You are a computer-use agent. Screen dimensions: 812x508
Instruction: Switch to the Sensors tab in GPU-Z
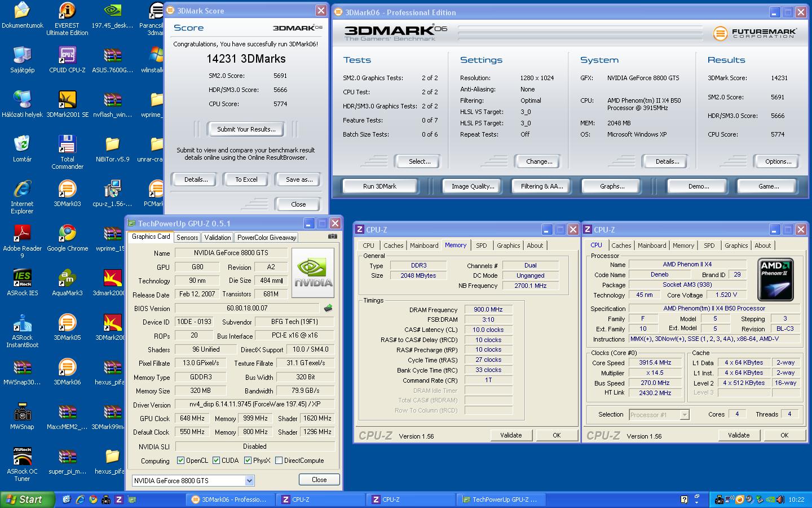point(187,238)
